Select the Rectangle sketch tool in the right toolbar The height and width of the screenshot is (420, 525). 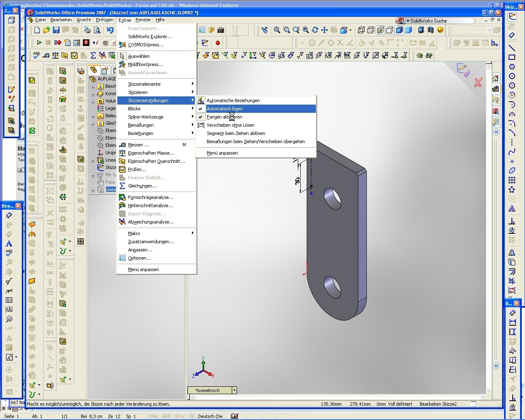click(x=512, y=57)
